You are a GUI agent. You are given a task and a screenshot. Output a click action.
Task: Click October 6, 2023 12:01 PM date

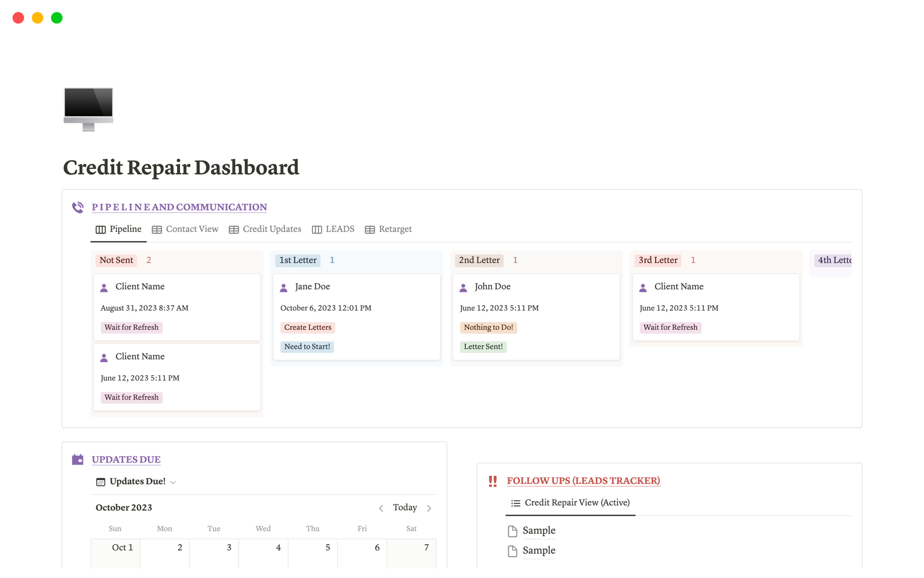tap(326, 308)
